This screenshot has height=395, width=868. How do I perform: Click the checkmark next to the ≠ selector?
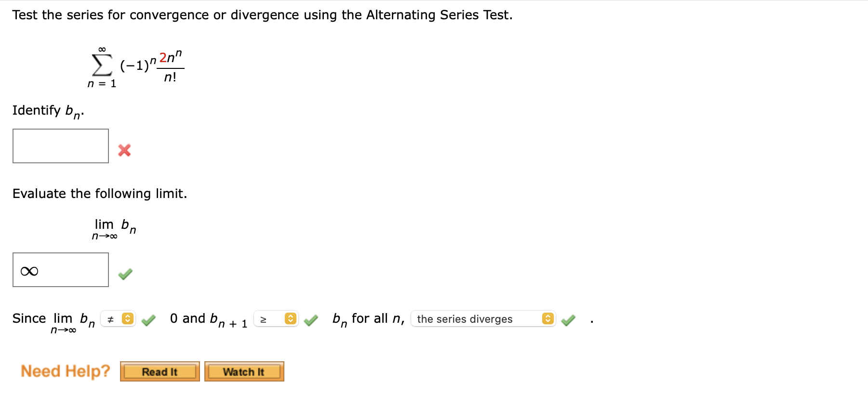click(149, 319)
